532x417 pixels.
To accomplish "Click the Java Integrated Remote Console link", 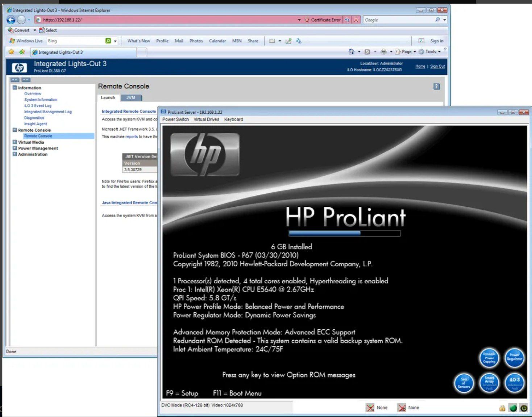I will coord(129,203).
